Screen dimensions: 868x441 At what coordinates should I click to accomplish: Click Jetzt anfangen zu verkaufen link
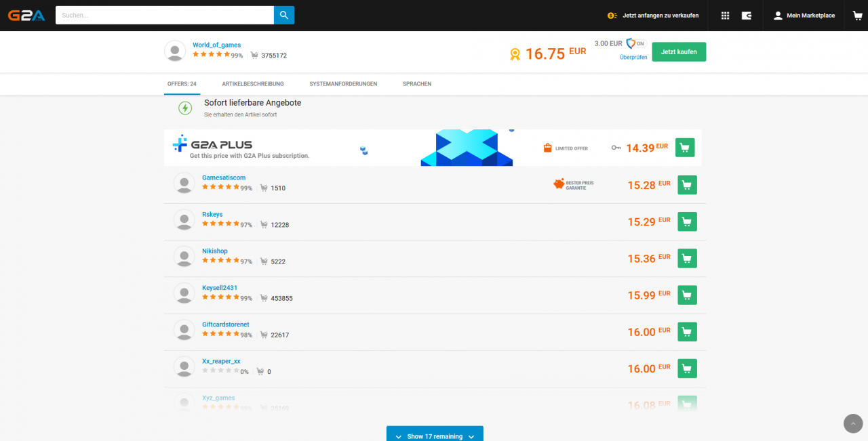tap(660, 16)
